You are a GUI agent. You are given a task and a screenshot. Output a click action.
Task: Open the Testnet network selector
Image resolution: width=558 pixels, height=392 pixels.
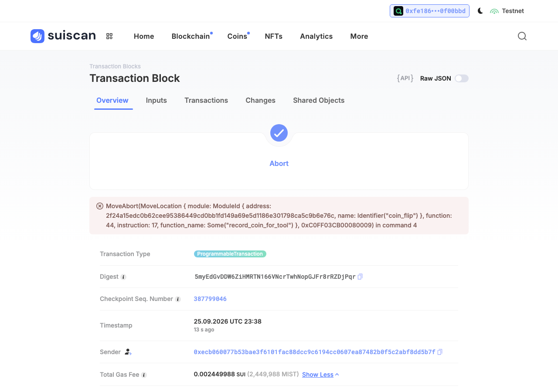[507, 11]
